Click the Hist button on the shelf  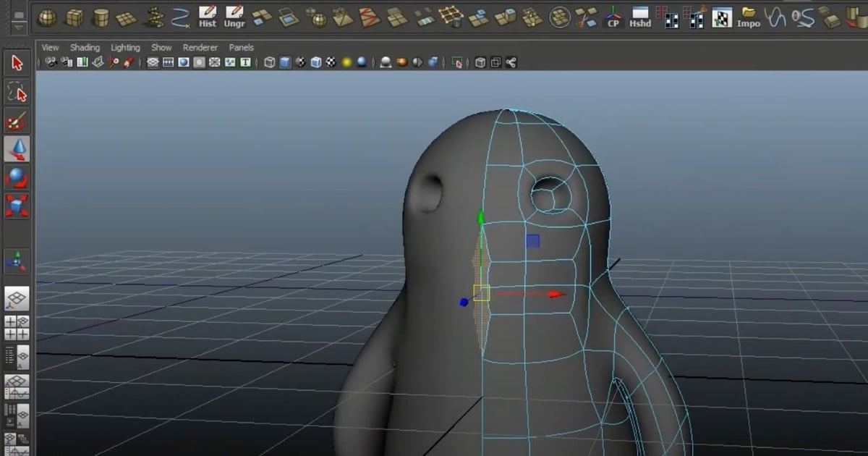208,16
